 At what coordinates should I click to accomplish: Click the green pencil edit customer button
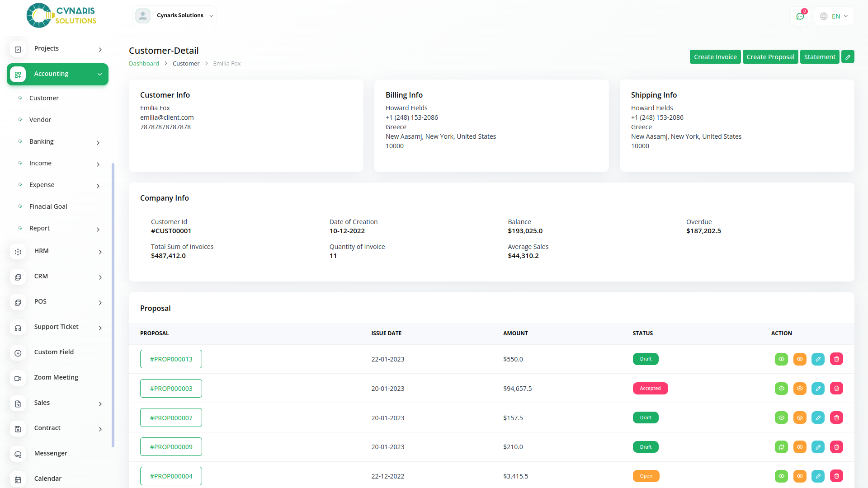pyautogui.click(x=848, y=57)
